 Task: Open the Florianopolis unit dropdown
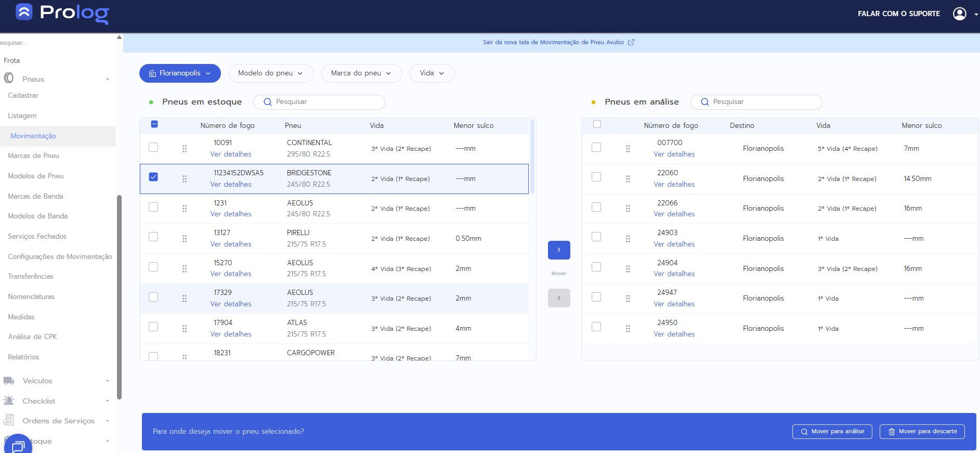(180, 73)
